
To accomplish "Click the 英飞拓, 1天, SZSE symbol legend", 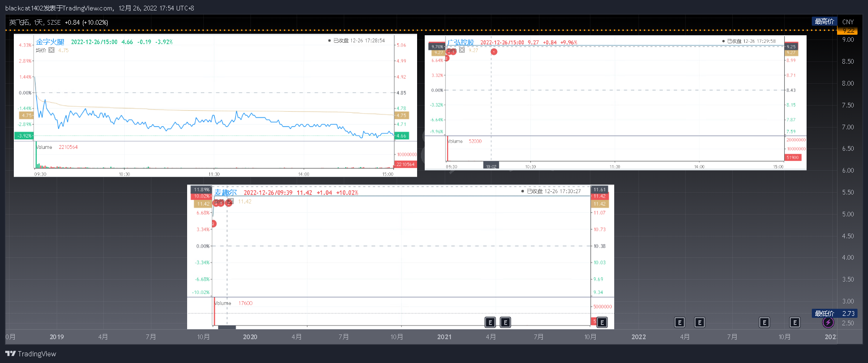I will click(x=35, y=22).
